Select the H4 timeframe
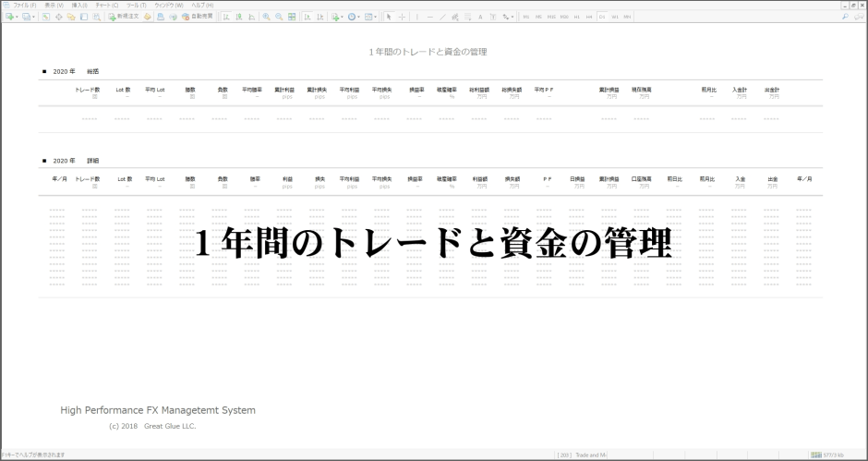Image resolution: width=868 pixels, height=461 pixels. click(x=589, y=17)
